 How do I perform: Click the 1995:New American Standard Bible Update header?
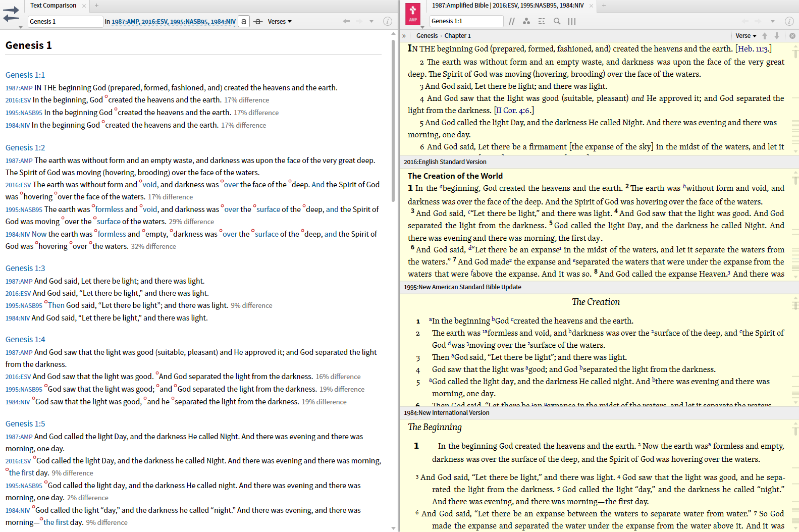click(x=462, y=287)
